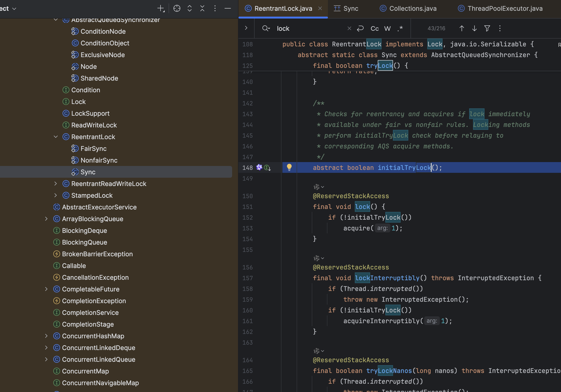Open the search filter funnel icon
The width and height of the screenshot is (561, 392).
coord(487,29)
